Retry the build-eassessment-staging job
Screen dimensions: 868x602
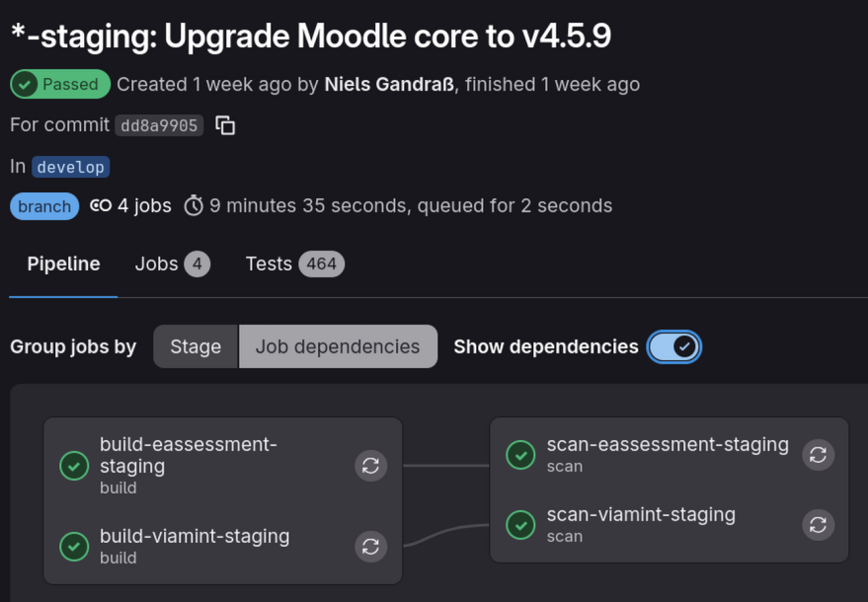coord(370,466)
